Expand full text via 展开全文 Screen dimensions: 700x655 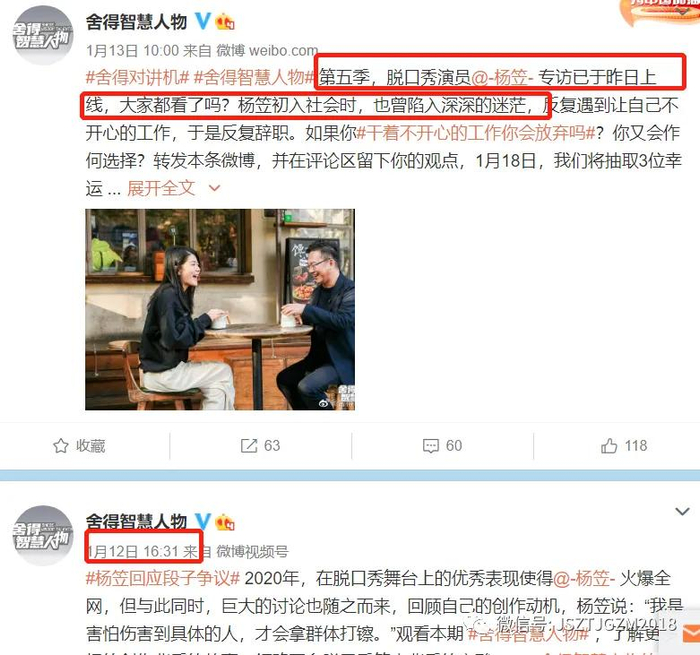(x=161, y=188)
